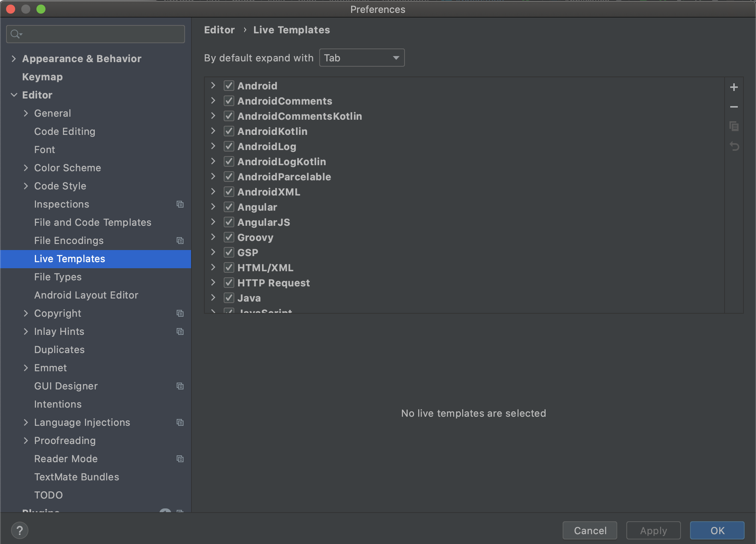Click the duplicate template icon

734,126
